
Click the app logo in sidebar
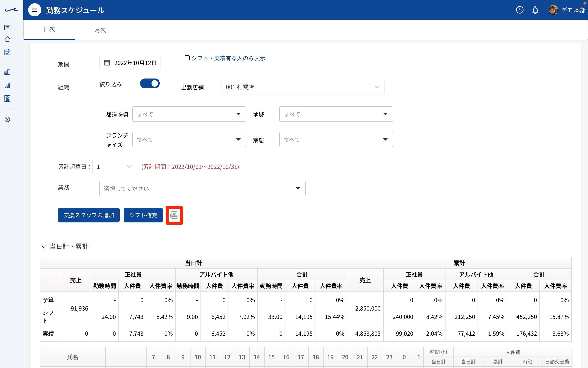pos(11,10)
